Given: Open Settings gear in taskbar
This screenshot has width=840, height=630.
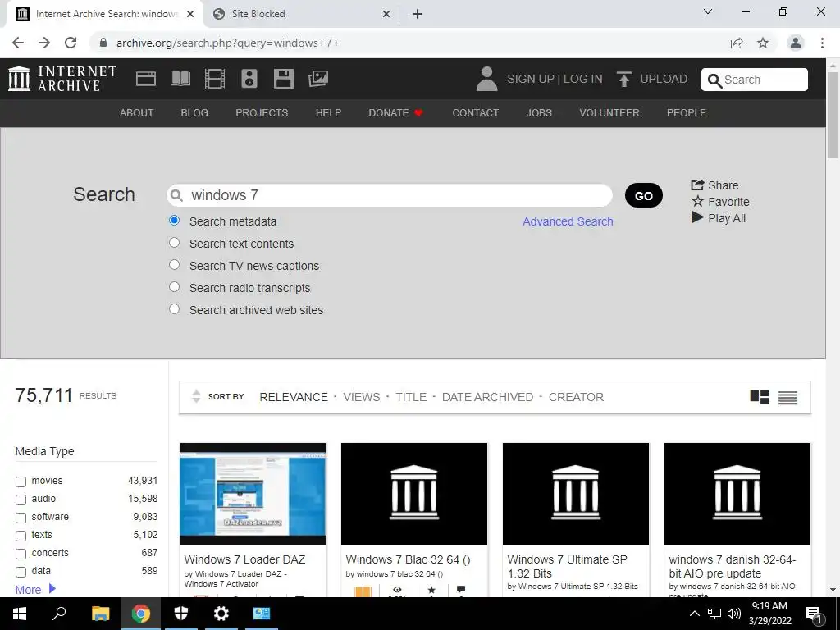Looking at the screenshot, I should (x=221, y=614).
